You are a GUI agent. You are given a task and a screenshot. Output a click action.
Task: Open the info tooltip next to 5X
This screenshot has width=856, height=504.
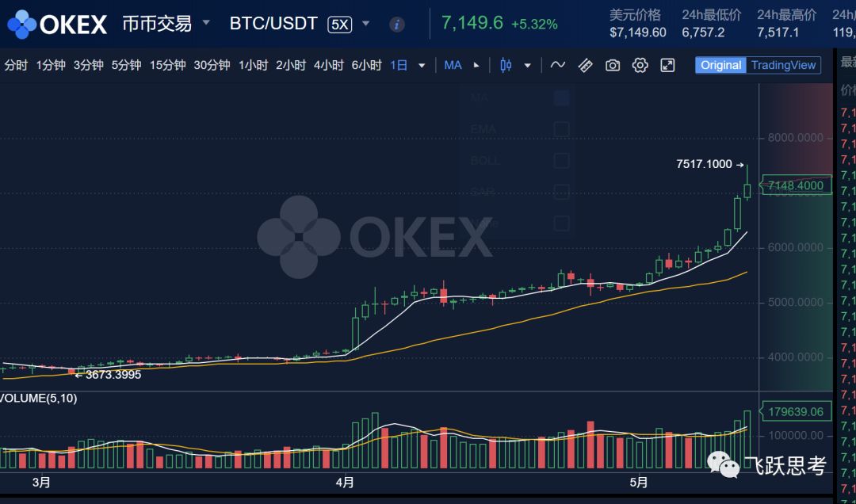pos(396,24)
